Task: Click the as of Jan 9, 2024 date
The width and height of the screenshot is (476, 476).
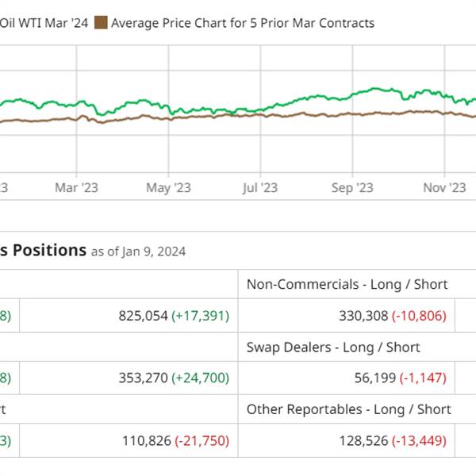Action: [138, 252]
